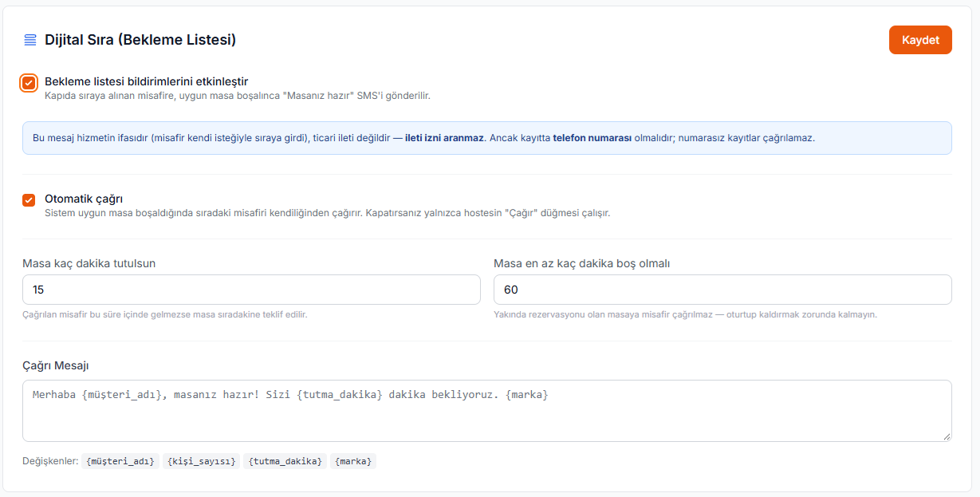Screen dimensions: 980x497
Task: Click the description 'Kapıda sıraya alınan misafire'
Action: tap(238, 96)
